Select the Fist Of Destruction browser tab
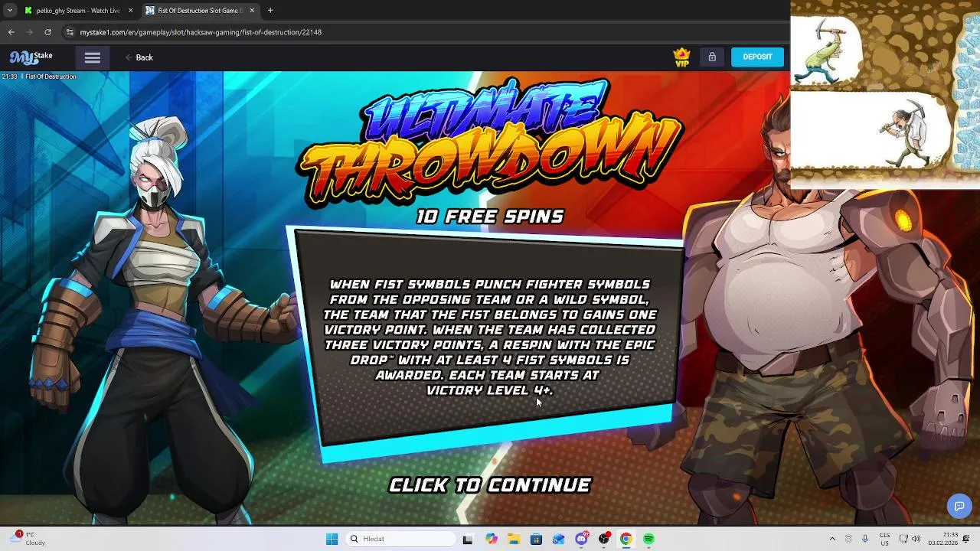 199,11
